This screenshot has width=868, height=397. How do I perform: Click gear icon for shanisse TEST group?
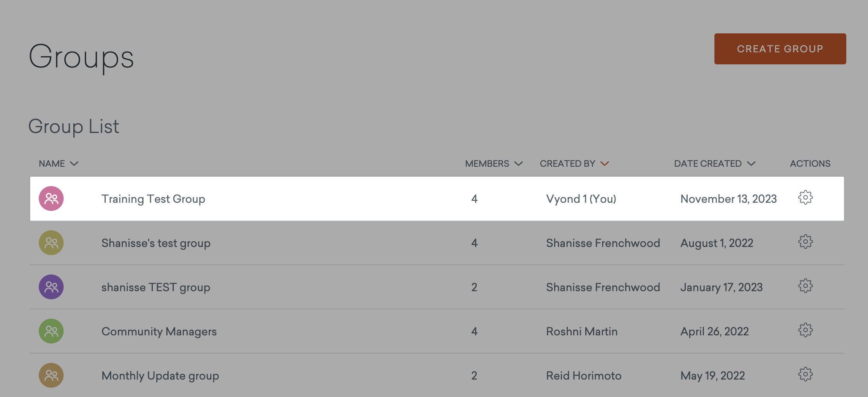pyautogui.click(x=806, y=286)
